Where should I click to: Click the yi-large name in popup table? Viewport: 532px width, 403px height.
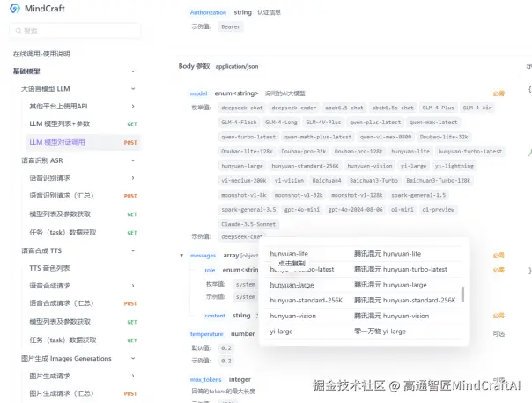(281, 332)
